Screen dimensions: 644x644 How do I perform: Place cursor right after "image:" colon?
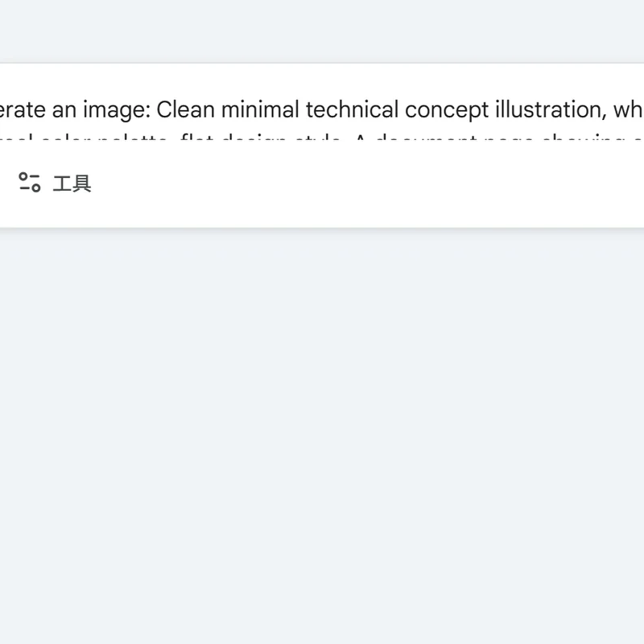pos(152,110)
